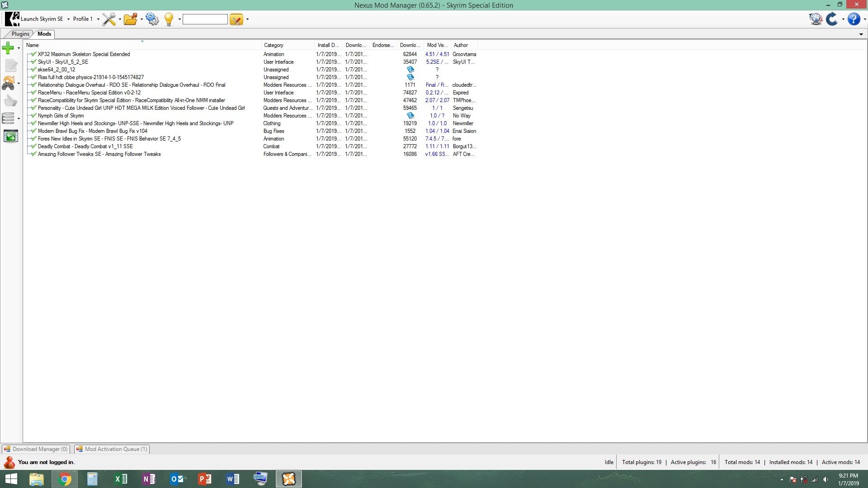
Task: Click the category list view icon
Action: (9, 118)
